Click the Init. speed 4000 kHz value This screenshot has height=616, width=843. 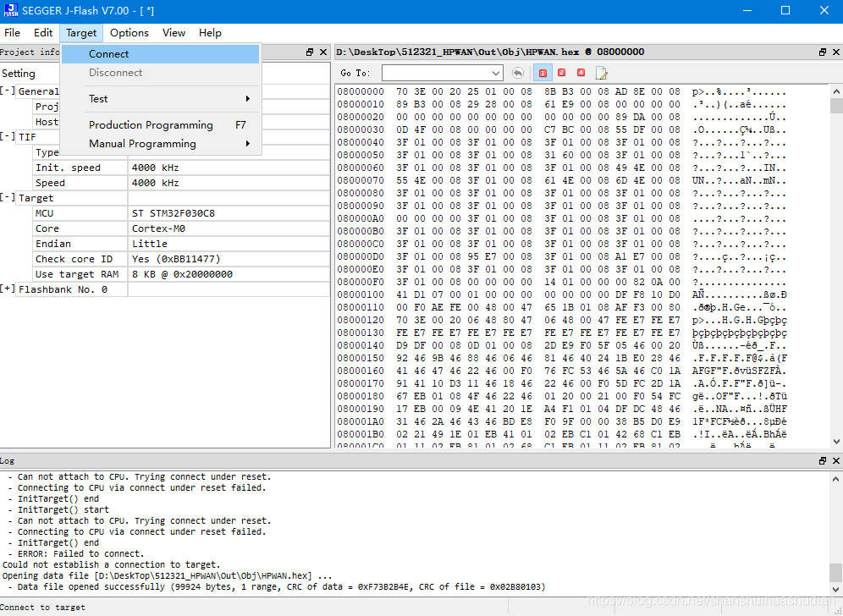coord(156,168)
